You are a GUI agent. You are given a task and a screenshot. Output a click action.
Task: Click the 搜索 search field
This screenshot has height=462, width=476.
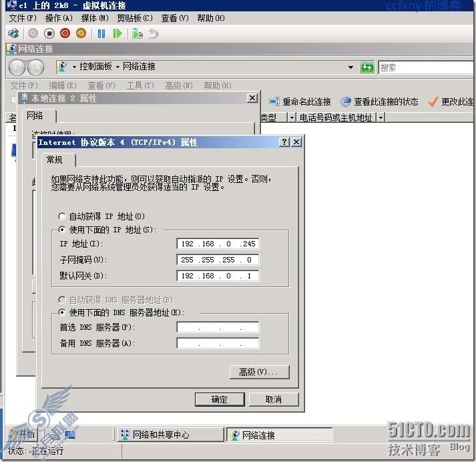[426, 67]
